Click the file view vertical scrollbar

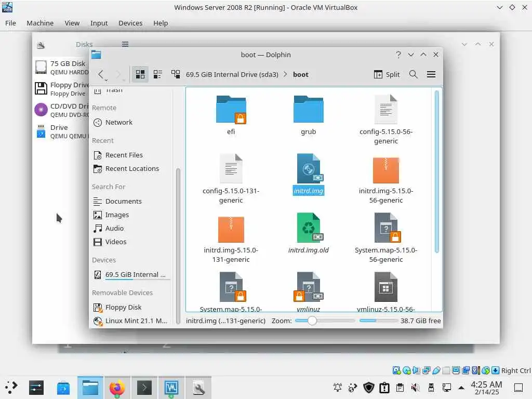click(x=436, y=171)
